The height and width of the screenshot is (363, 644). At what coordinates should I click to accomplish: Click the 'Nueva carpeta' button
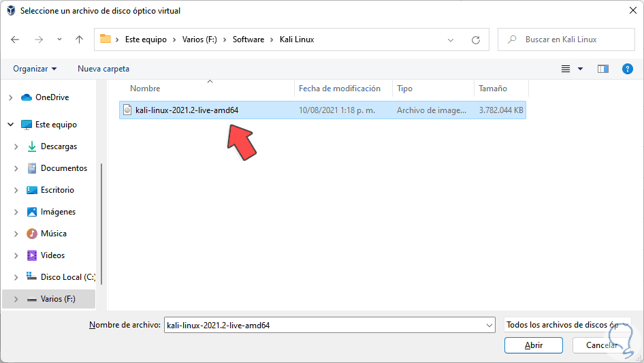coord(103,69)
